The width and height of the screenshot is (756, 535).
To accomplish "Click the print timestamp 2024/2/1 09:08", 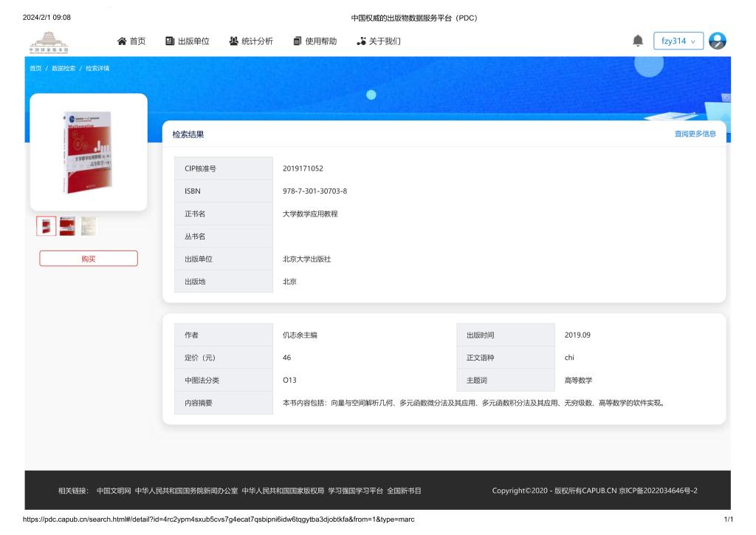I will point(47,18).
